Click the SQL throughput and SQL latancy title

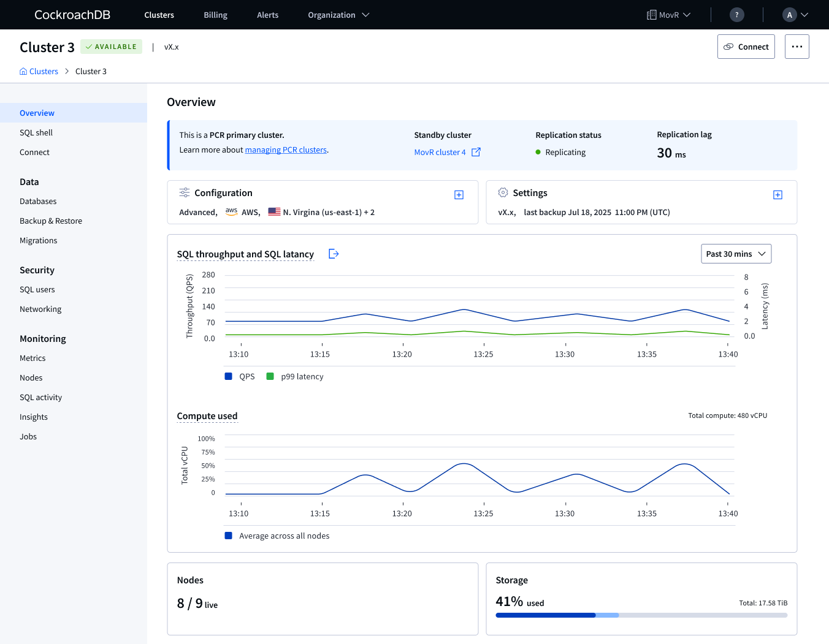(x=245, y=254)
